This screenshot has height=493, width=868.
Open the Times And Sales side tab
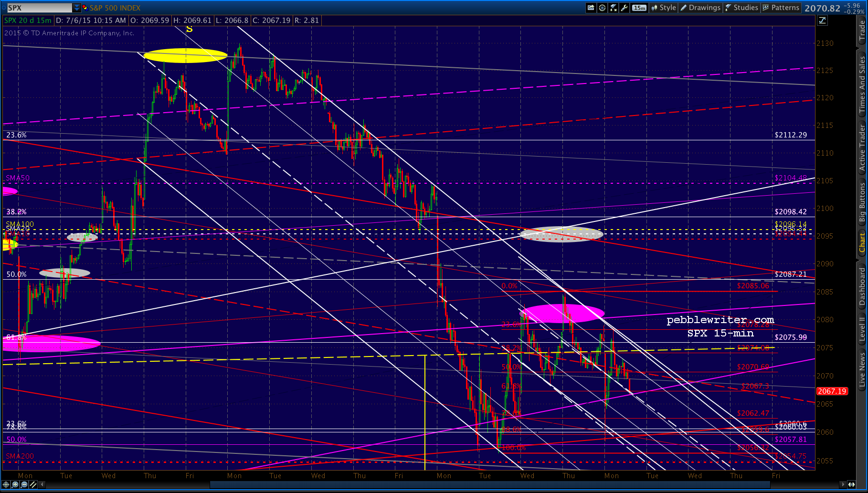(x=862, y=84)
